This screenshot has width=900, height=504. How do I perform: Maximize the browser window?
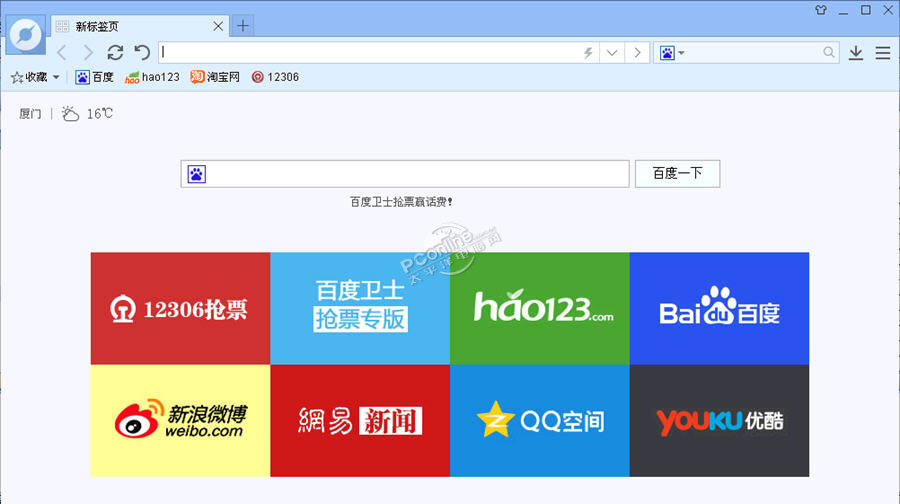[866, 10]
